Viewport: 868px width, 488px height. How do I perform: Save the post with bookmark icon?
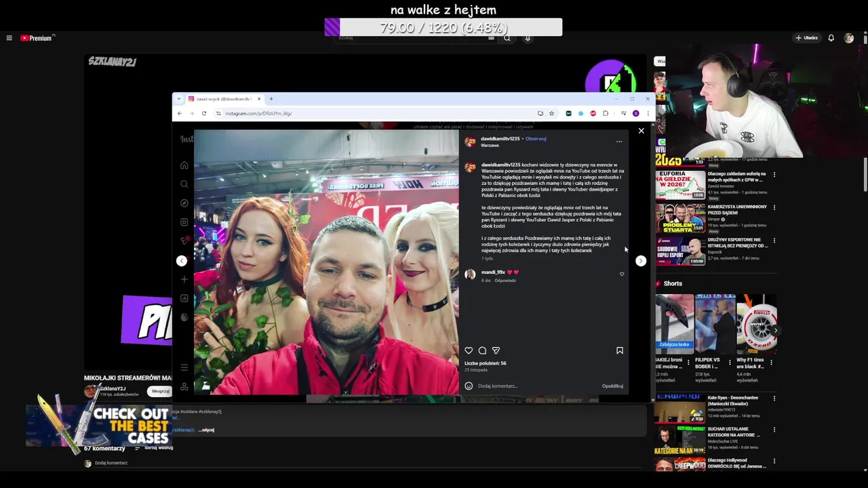click(619, 350)
